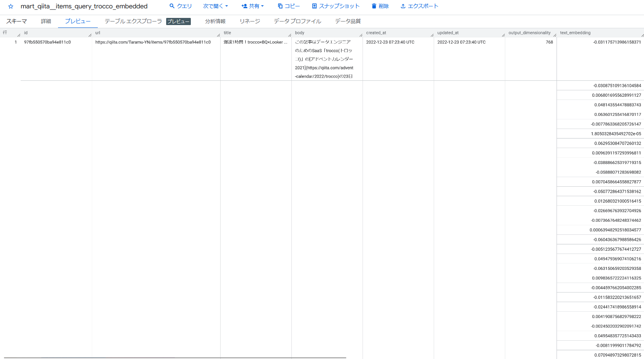Click the updated_at column resize handle
644x359 pixels.
[503, 35]
